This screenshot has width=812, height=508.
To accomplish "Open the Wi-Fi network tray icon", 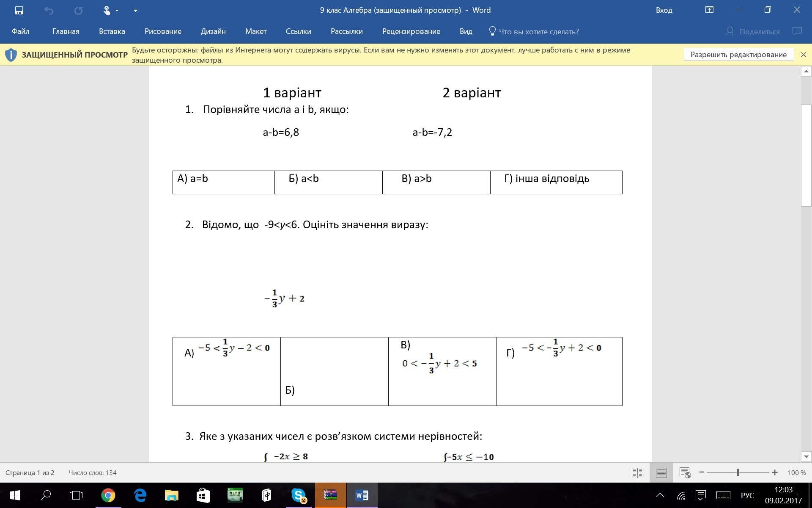I will click(681, 495).
